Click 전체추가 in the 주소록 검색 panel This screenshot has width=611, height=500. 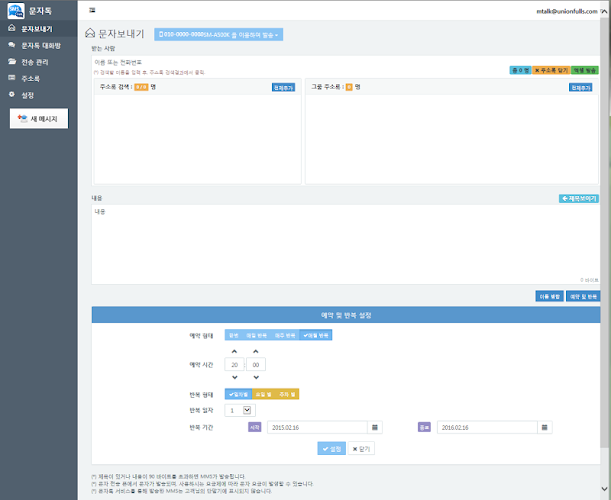click(x=283, y=87)
